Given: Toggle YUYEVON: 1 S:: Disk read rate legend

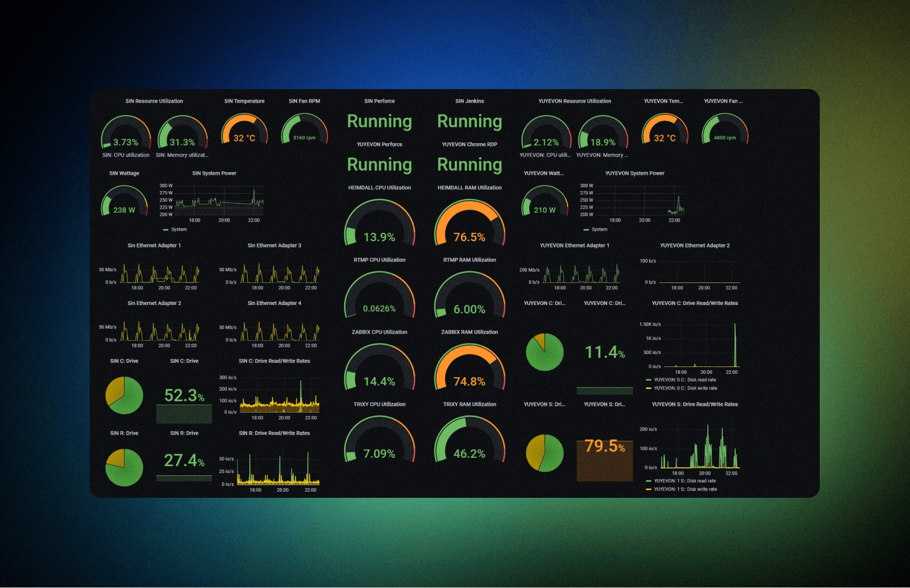Looking at the screenshot, I should point(681,481).
